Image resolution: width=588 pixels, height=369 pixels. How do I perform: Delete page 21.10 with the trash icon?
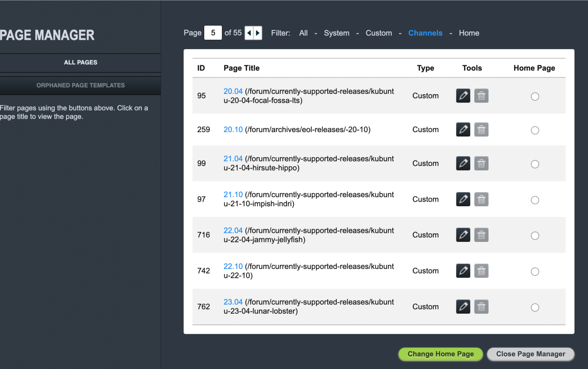tap(481, 199)
